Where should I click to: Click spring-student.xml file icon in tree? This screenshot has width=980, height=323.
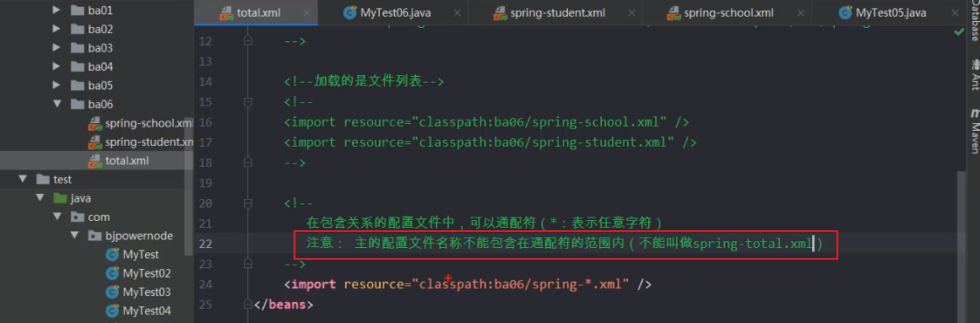pos(95,142)
